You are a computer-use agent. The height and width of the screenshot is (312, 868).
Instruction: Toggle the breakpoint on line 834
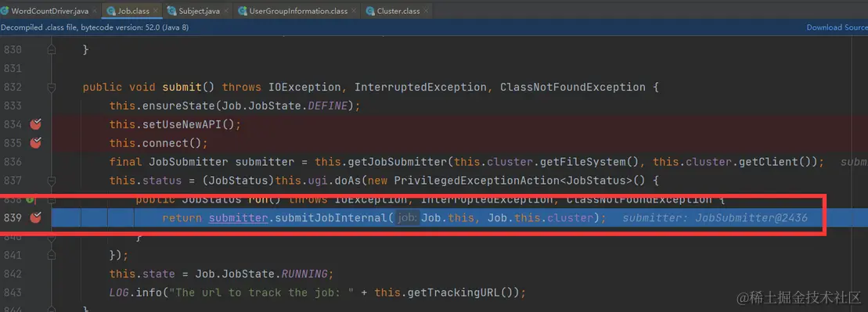click(36, 124)
